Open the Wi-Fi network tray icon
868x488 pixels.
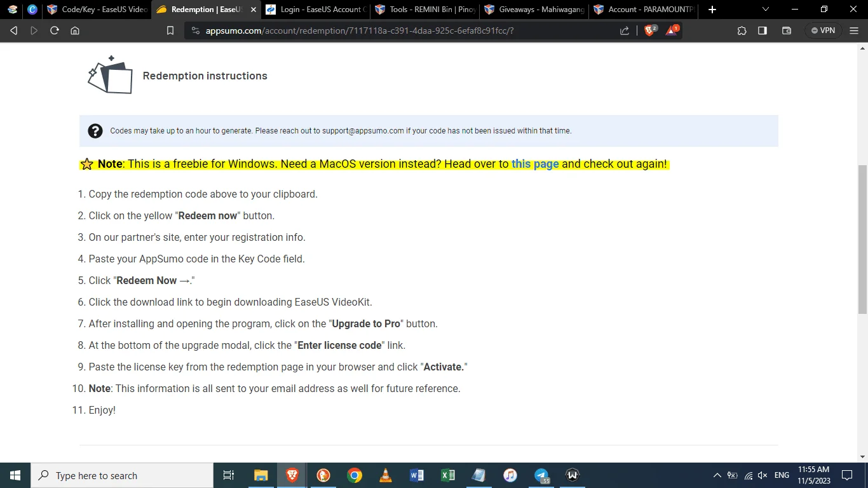point(748,475)
